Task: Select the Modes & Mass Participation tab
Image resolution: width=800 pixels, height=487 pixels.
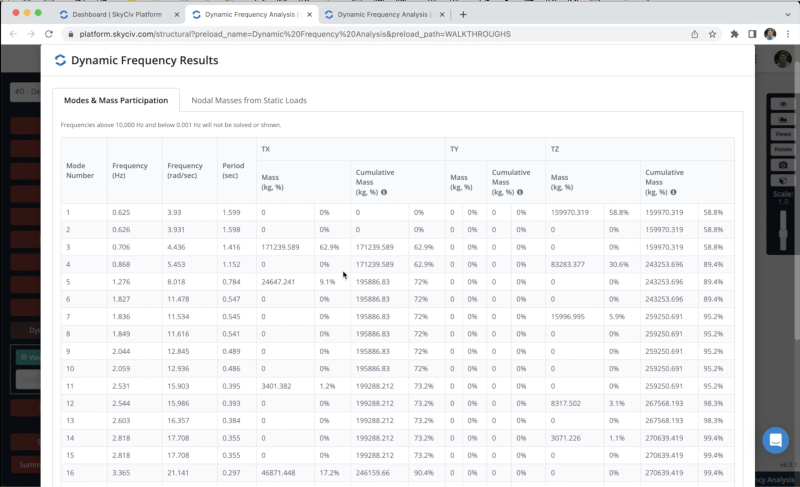Action: pos(116,100)
